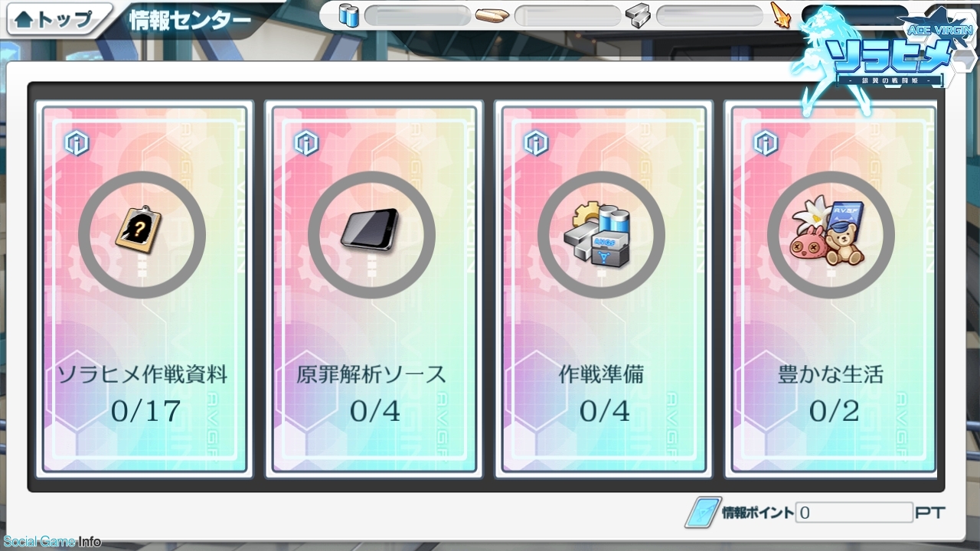Select the 作戦準備 0/4 card
The image size is (980, 551).
coord(603,289)
